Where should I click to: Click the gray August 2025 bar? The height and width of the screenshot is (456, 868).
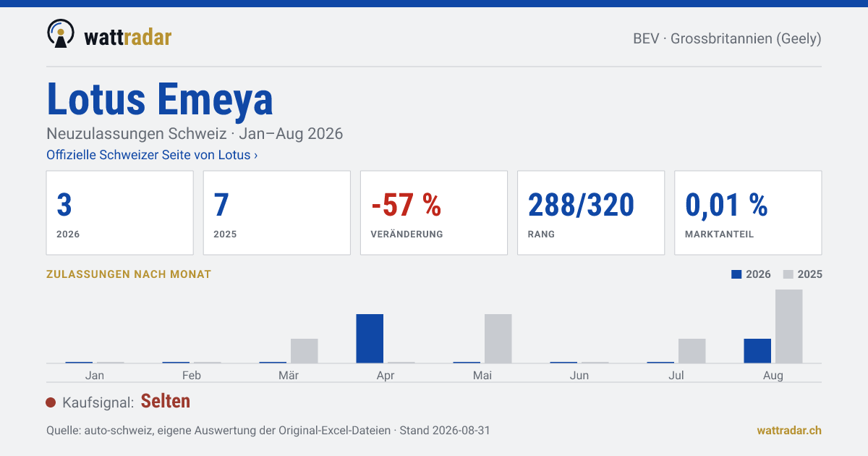tap(789, 326)
